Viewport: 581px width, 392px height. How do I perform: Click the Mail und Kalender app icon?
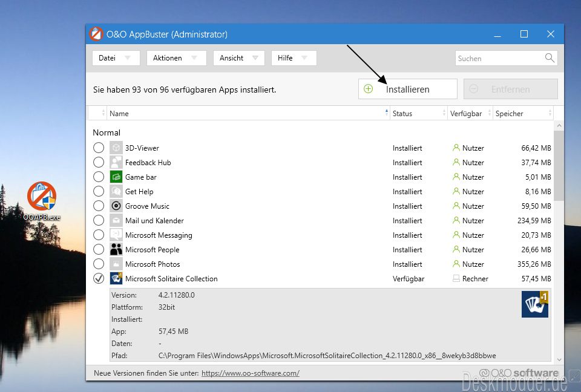point(116,220)
